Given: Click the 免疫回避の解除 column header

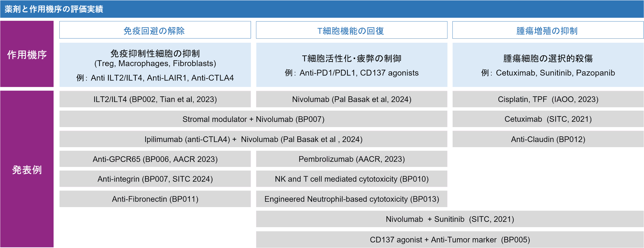Looking at the screenshot, I should [155, 30].
